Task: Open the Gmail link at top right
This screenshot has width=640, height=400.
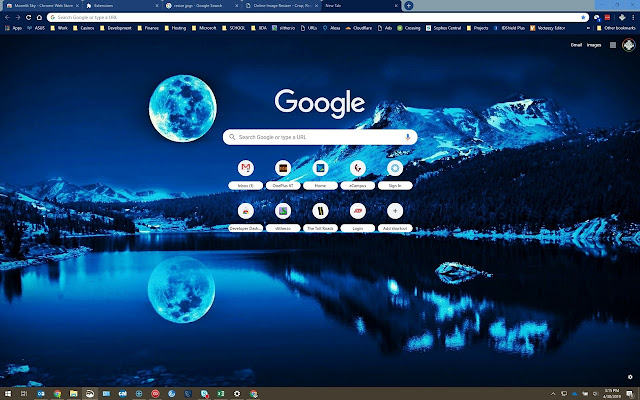Action: tap(576, 45)
